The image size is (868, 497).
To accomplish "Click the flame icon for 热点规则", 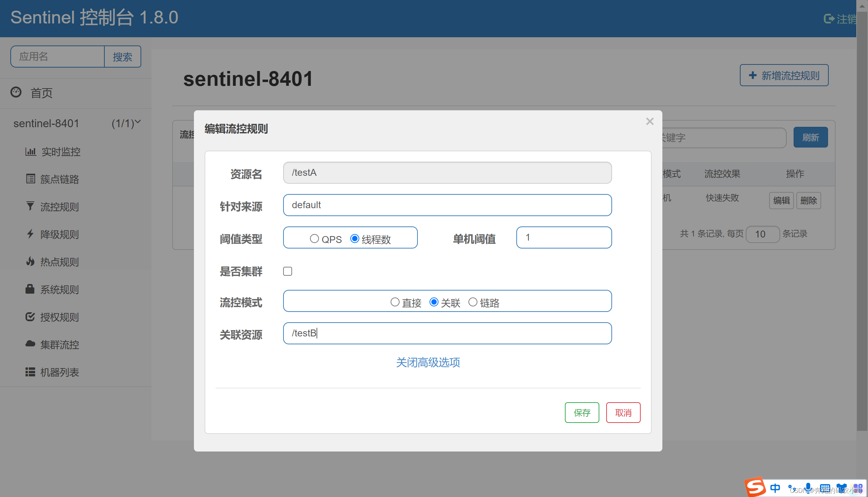I will tap(30, 261).
